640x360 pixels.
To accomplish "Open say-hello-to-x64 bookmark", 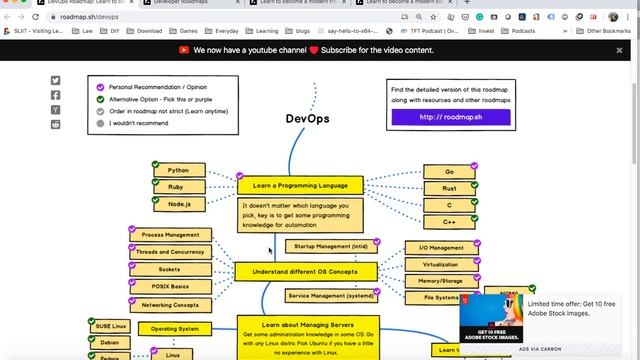I will tap(348, 31).
